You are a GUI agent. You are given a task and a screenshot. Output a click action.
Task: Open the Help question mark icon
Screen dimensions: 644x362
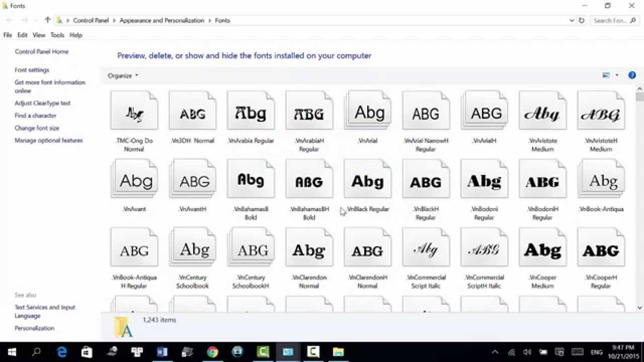(632, 75)
